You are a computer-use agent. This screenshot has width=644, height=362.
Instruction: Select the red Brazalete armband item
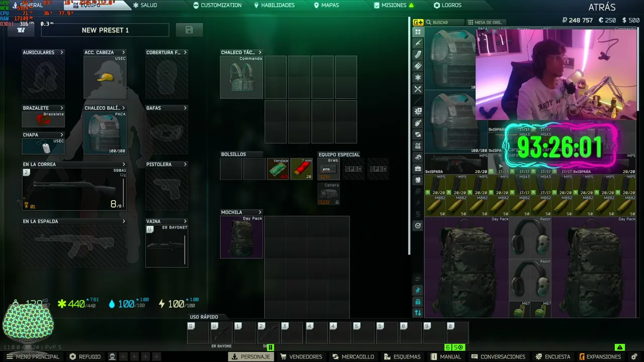point(43,119)
